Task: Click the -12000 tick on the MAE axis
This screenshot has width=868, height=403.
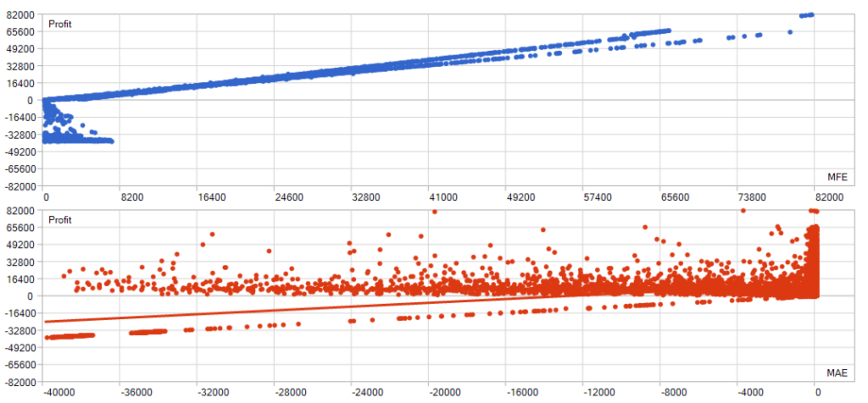Action: point(598,393)
